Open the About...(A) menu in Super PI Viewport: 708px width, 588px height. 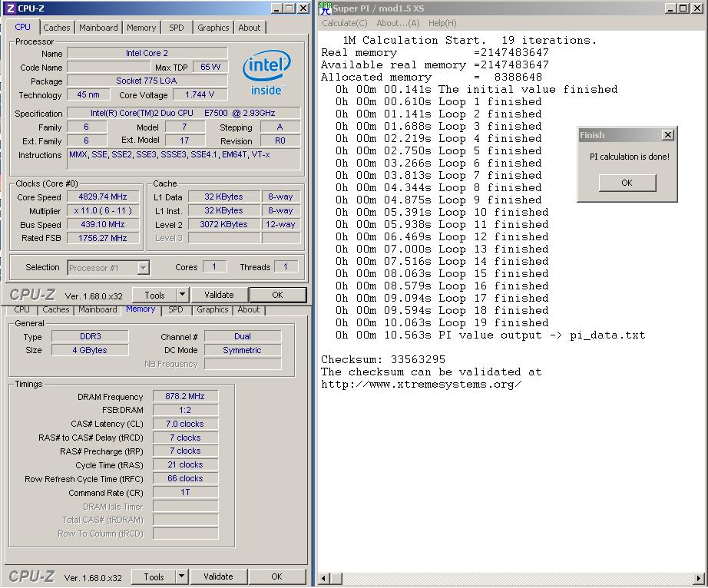tap(398, 23)
